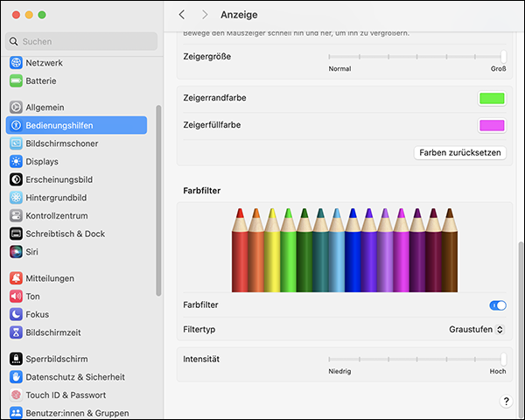Click the Farben zurücksetzen button

pyautogui.click(x=460, y=152)
